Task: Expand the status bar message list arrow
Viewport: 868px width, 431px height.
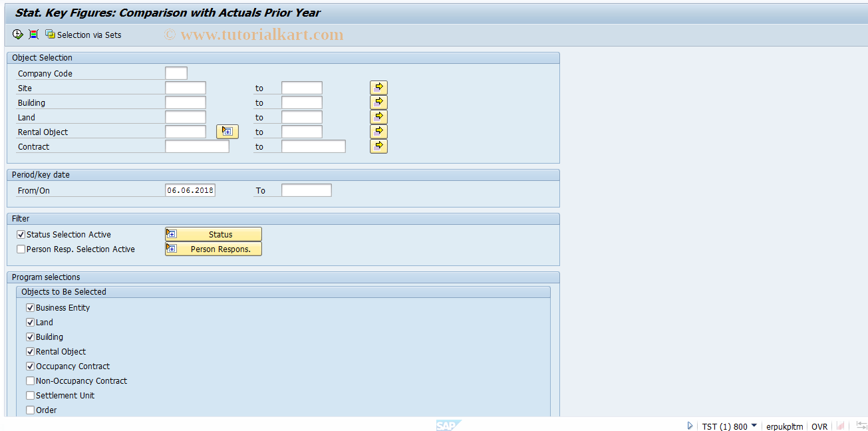Action: 690,426
